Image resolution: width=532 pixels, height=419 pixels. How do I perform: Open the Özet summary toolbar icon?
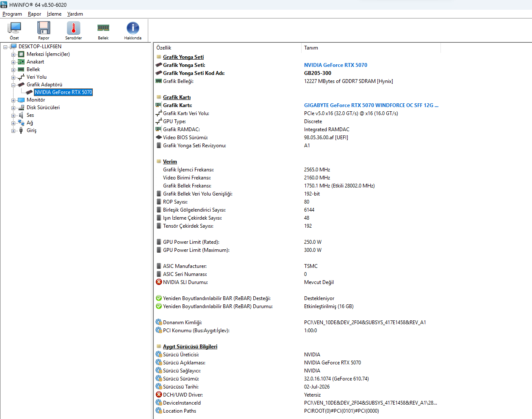(x=14, y=30)
